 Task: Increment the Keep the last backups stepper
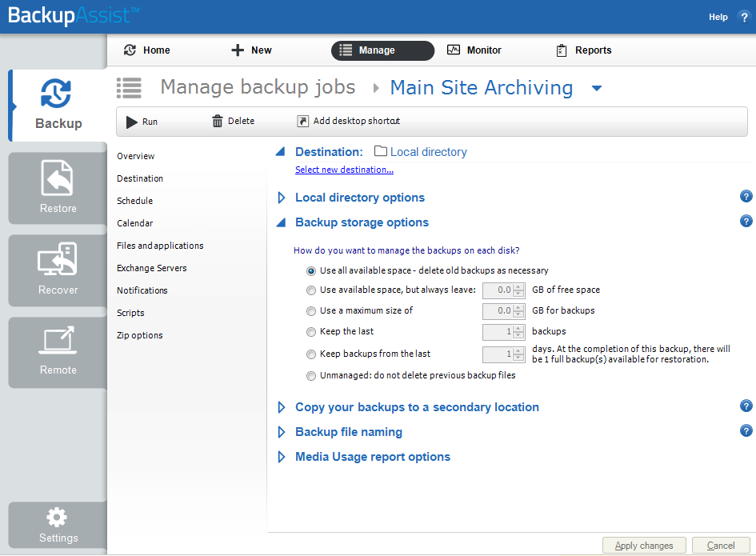pos(518,327)
